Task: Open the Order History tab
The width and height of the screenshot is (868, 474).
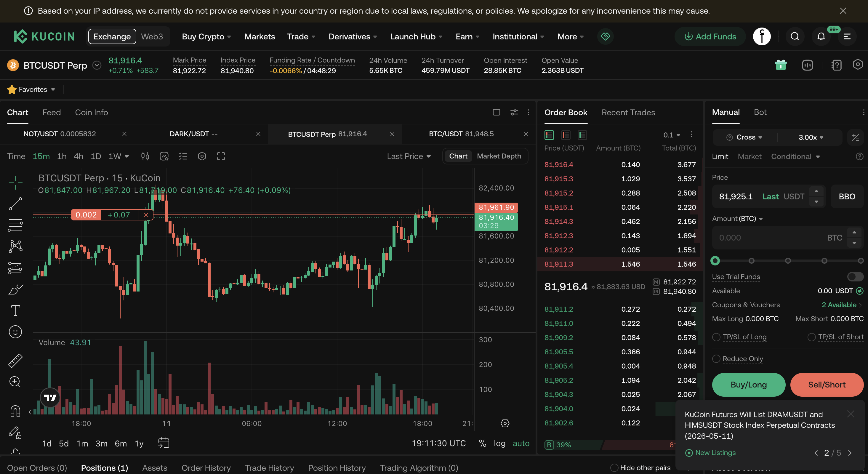Action: [x=206, y=467]
